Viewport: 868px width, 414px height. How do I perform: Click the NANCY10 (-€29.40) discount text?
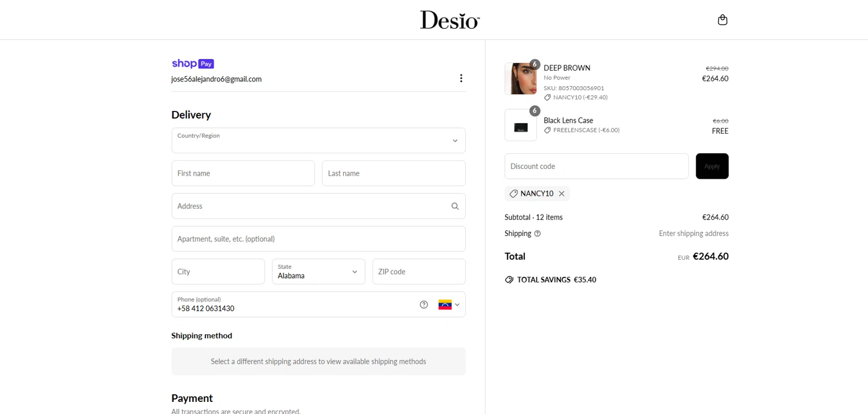tap(580, 98)
